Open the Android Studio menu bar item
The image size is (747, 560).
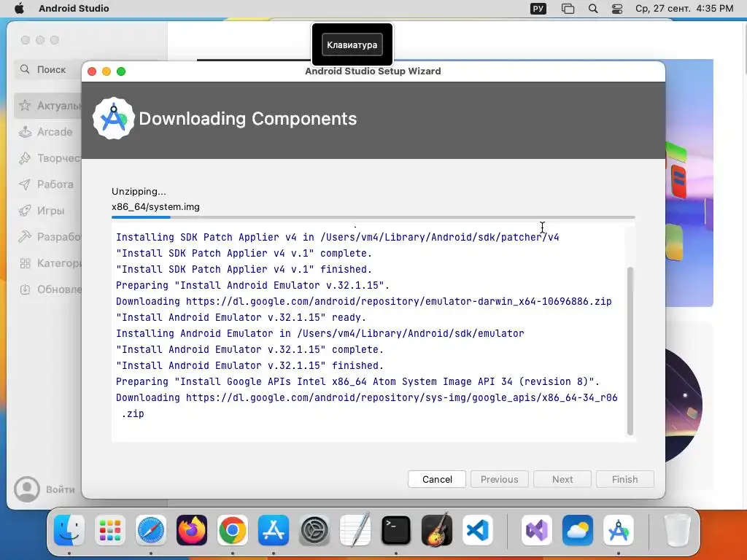[x=74, y=9]
